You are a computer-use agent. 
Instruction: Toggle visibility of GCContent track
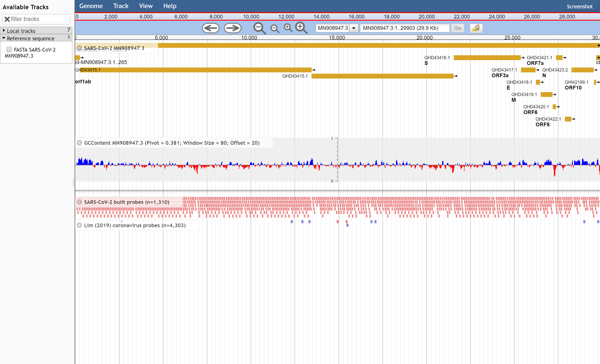[79, 142]
